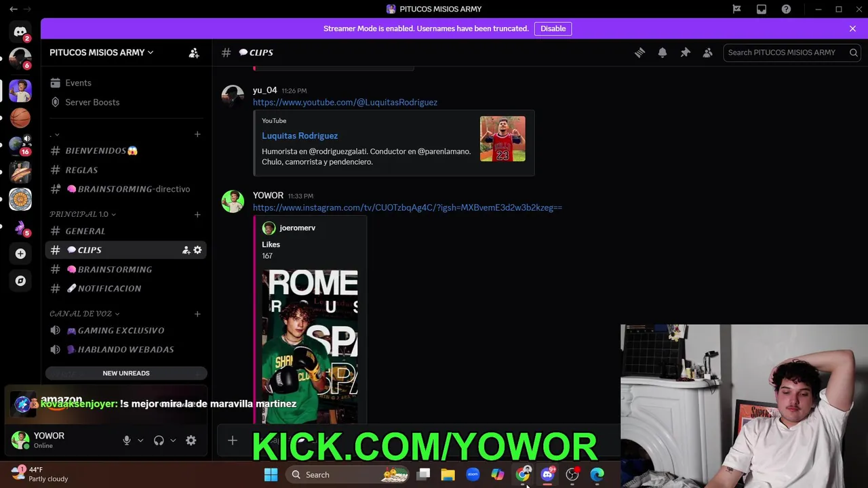The image size is (868, 488).
Task: Open Threads icon in channel header
Action: click(639, 52)
